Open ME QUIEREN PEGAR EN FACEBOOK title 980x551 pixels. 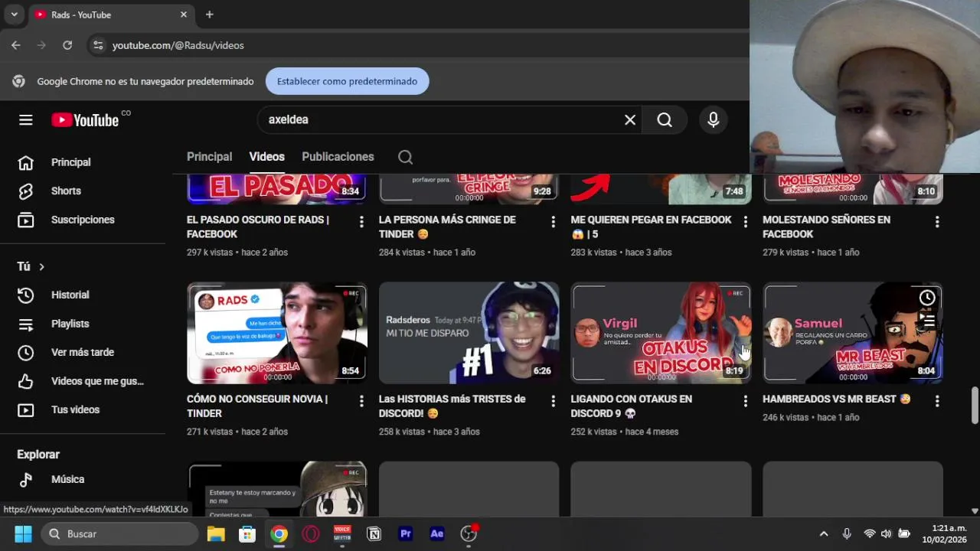(x=651, y=227)
